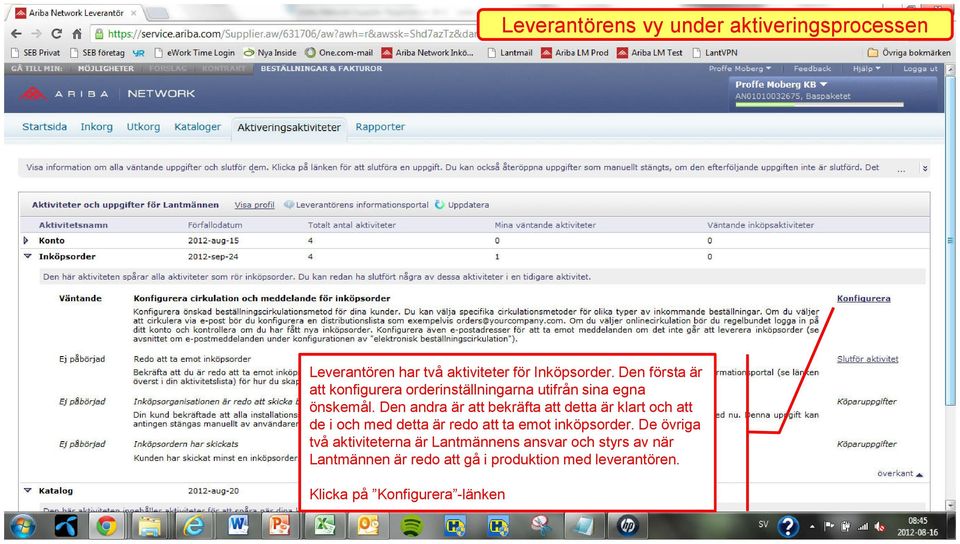Viewport: 960px width, 544px height.
Task: Open the Proffe Moberg KB account dropdown
Action: [x=781, y=84]
